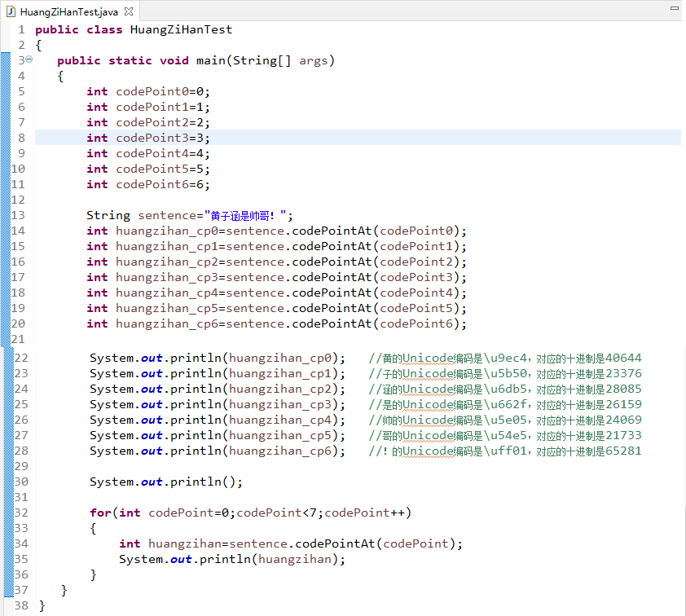Screen dimensions: 686x616
Task: Click the 'int codePoint0=0;' statement
Action: [148, 91]
